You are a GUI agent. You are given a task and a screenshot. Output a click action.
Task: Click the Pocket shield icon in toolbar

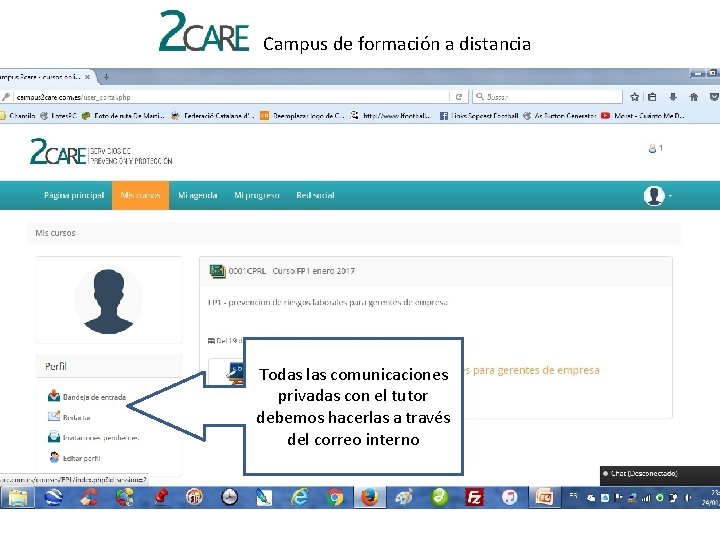coord(714,97)
